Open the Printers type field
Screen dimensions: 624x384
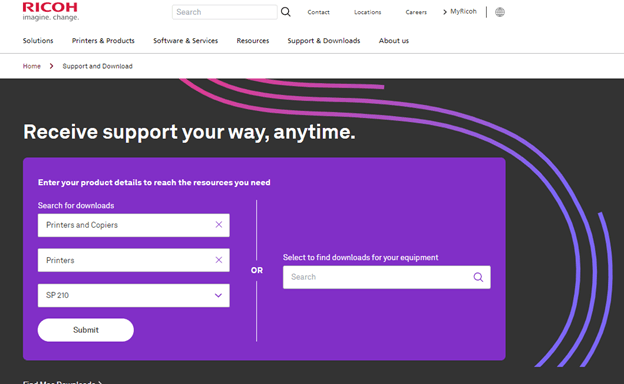pyautogui.click(x=134, y=260)
